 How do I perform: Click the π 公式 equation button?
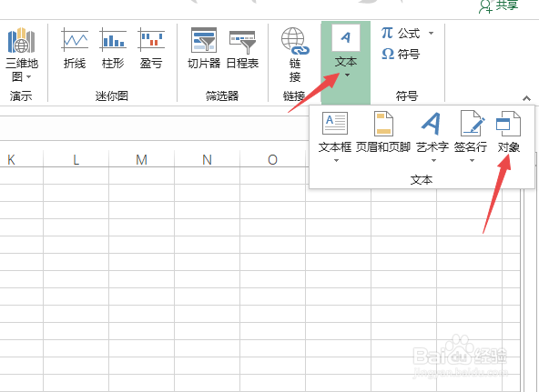[401, 34]
